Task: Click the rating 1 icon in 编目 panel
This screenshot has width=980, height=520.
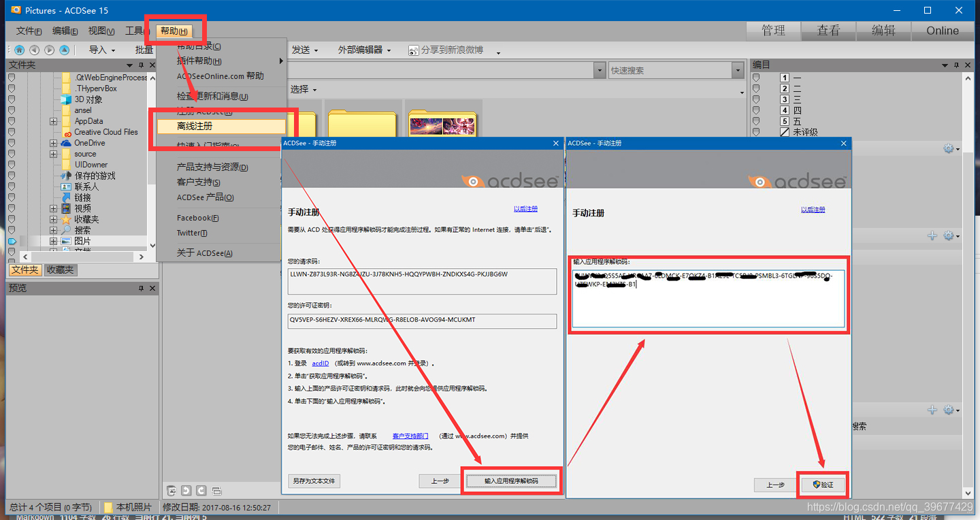Action: (x=785, y=78)
